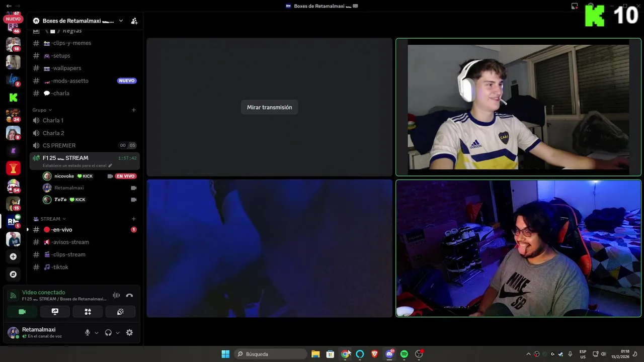
Task: Deafen using the headphones icon
Action: coord(108,333)
